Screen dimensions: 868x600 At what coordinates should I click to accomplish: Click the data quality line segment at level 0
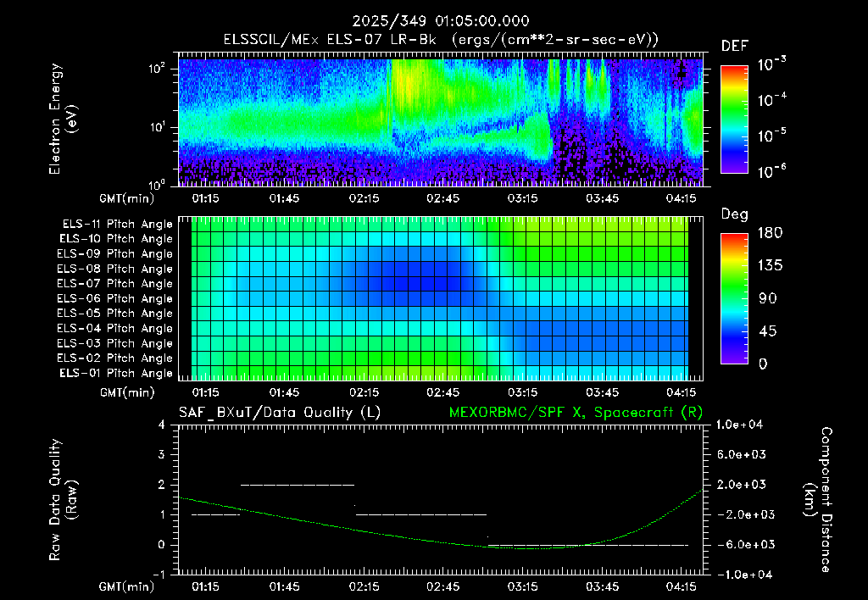[588, 545]
